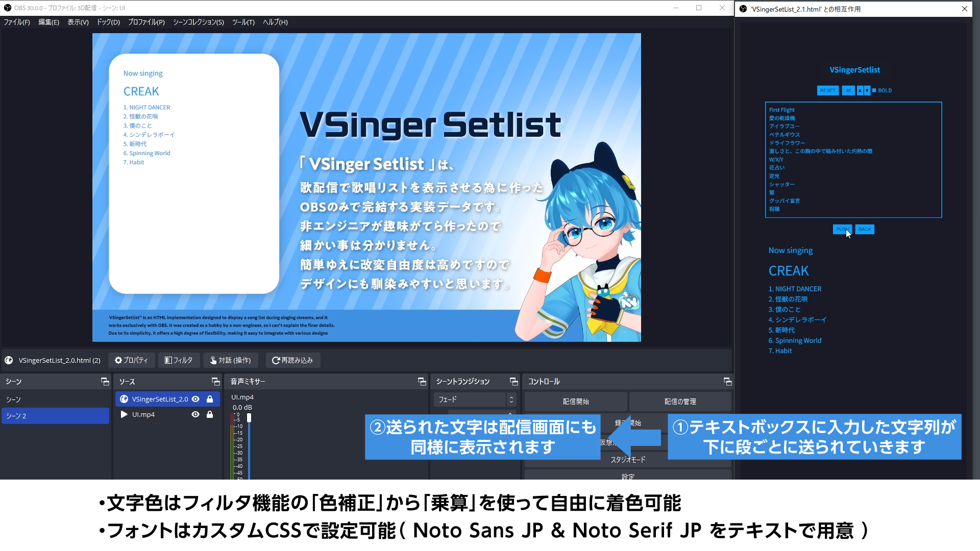Open the ツール menu
Image resolution: width=980 pixels, height=551 pixels.
[x=243, y=22]
